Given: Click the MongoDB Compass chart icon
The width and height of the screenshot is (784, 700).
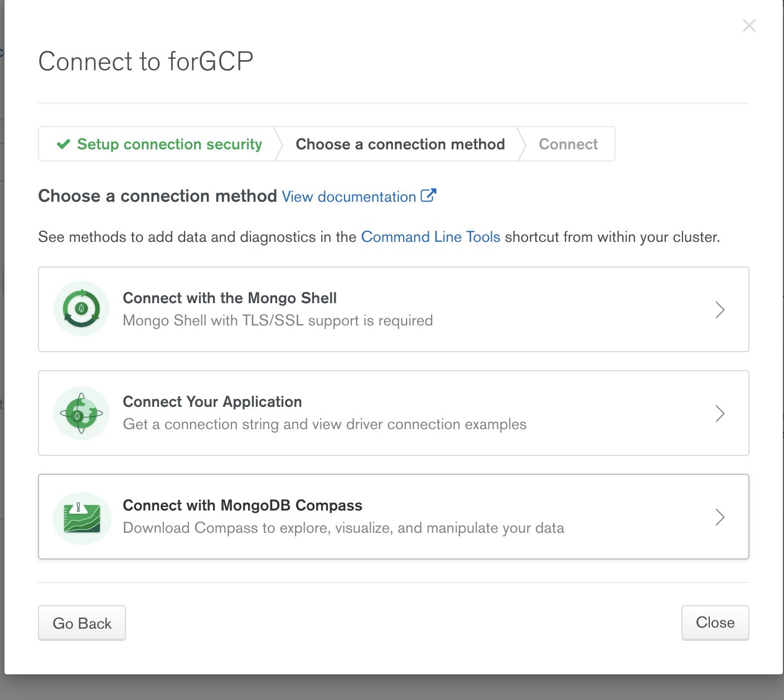Looking at the screenshot, I should [81, 518].
